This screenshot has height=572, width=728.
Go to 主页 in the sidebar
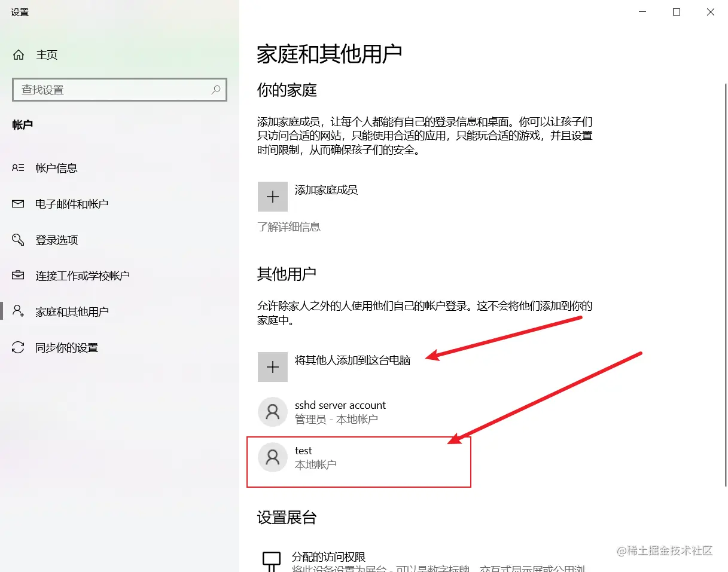pyautogui.click(x=47, y=55)
